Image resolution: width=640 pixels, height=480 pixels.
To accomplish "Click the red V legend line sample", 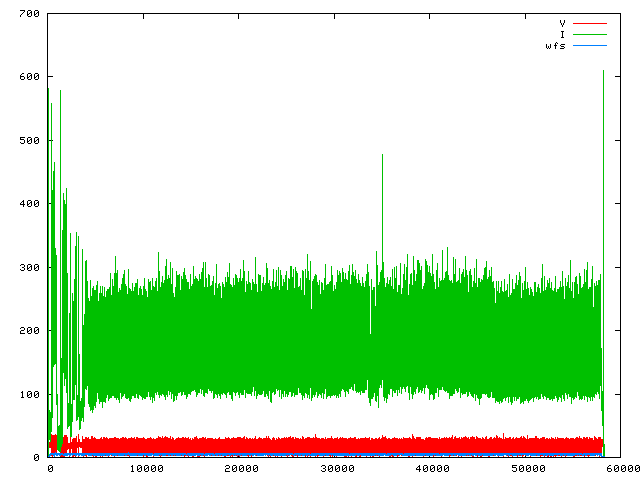I will coord(589,22).
